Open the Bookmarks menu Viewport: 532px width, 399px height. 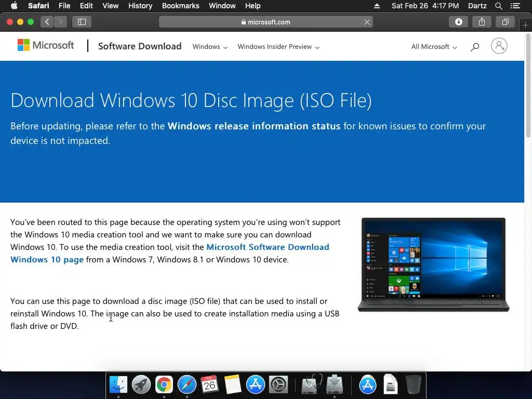(180, 6)
